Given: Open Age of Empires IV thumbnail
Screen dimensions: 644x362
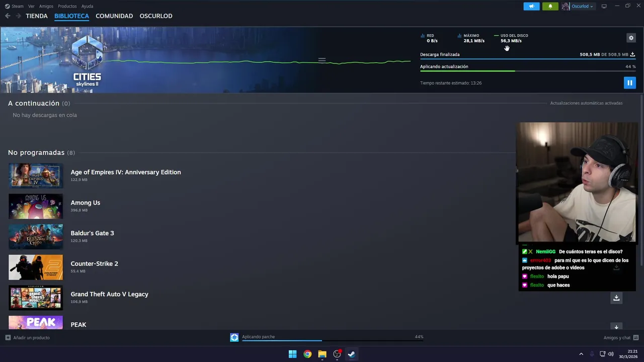Looking at the screenshot, I should coord(36,175).
